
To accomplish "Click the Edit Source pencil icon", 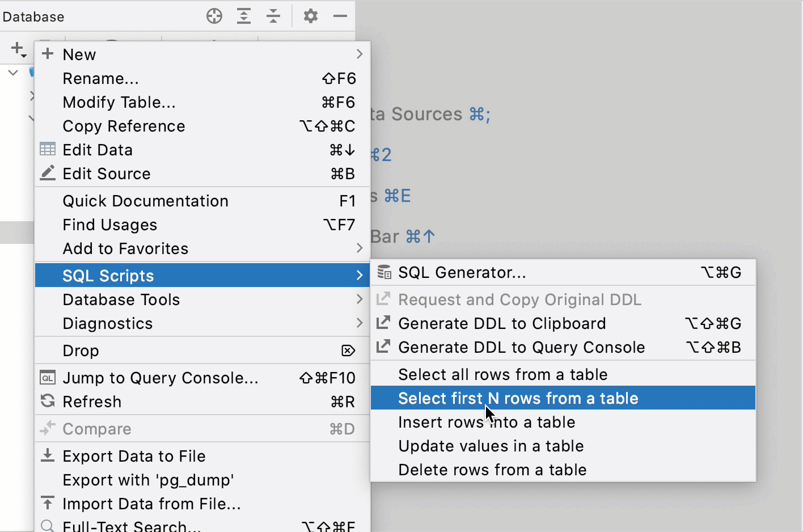I will coord(48,173).
